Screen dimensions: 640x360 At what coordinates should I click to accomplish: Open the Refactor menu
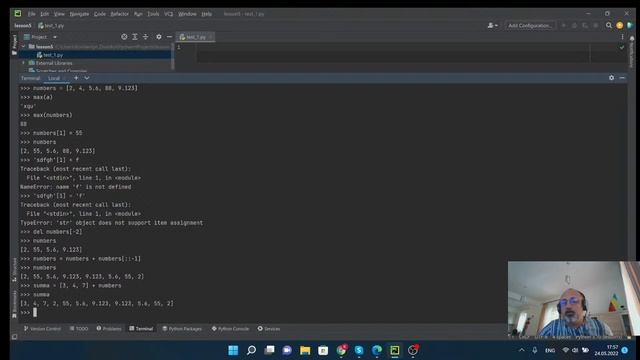(x=120, y=14)
